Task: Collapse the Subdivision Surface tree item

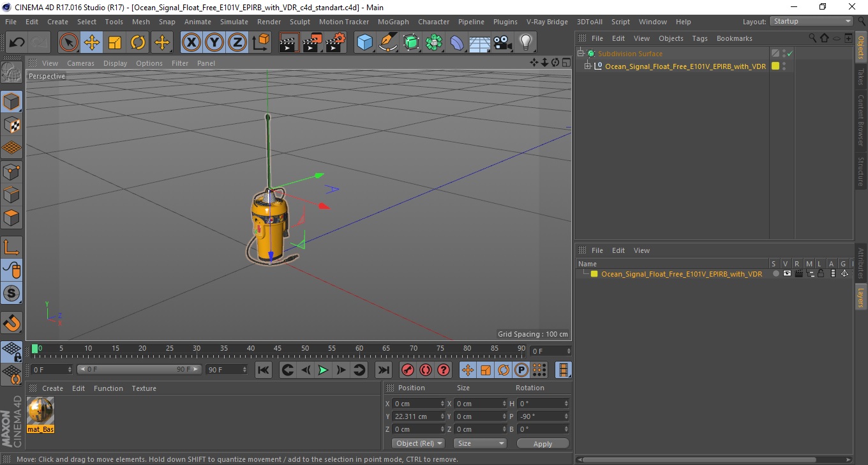Action: pyautogui.click(x=581, y=54)
